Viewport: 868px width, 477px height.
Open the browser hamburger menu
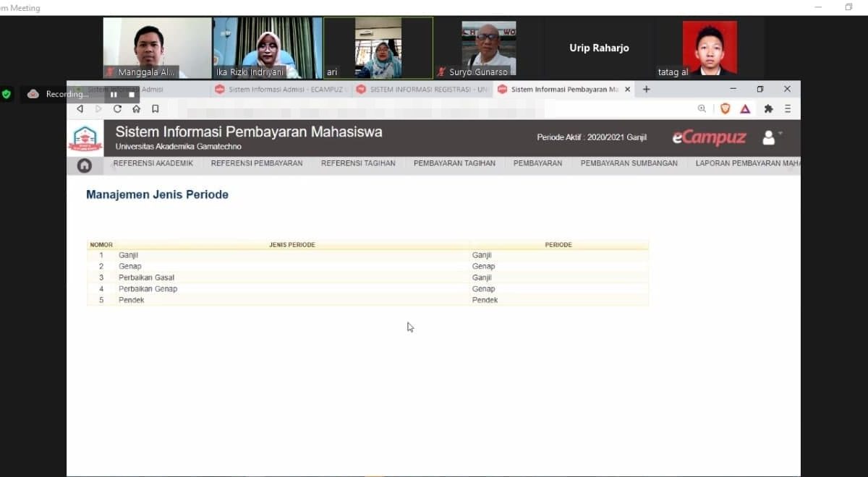[x=788, y=109]
